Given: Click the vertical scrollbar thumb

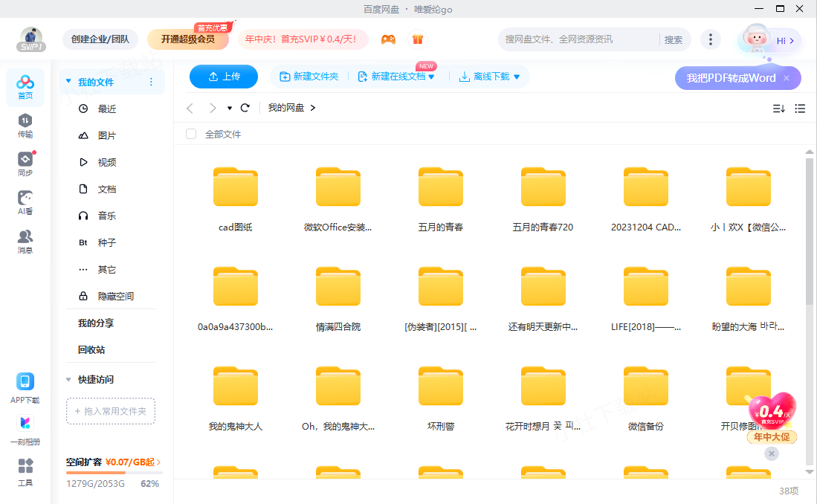Looking at the screenshot, I should tap(809, 231).
